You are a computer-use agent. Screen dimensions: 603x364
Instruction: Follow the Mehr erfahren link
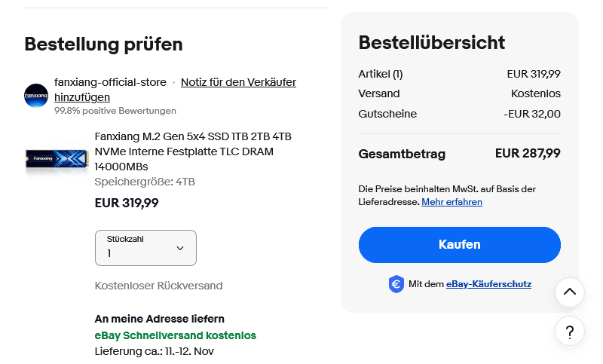(x=451, y=202)
